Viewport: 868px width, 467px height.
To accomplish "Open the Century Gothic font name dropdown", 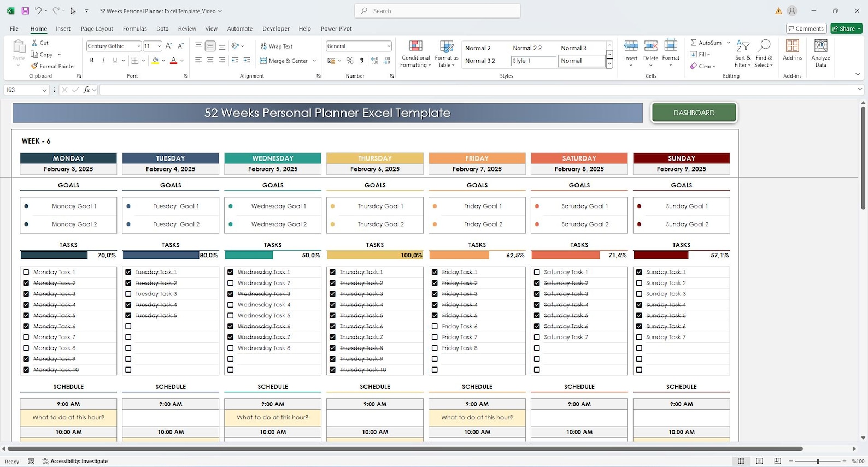I will tap(138, 46).
